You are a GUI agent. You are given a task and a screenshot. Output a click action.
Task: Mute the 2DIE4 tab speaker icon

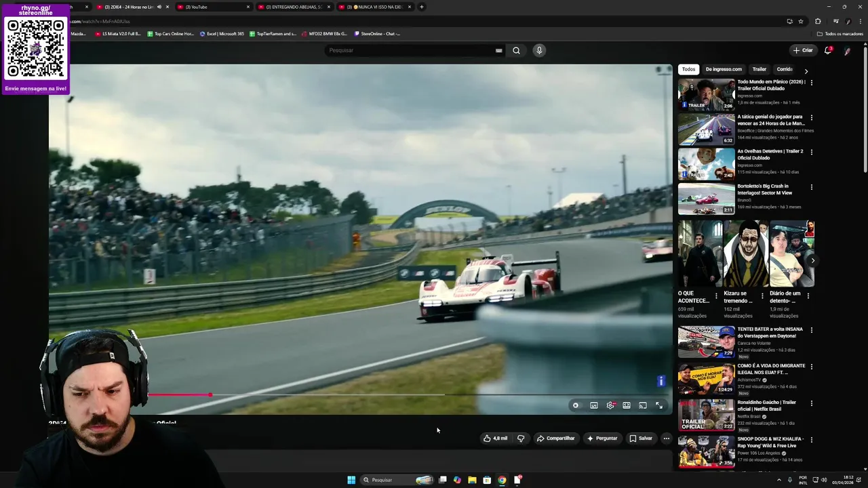point(159,7)
